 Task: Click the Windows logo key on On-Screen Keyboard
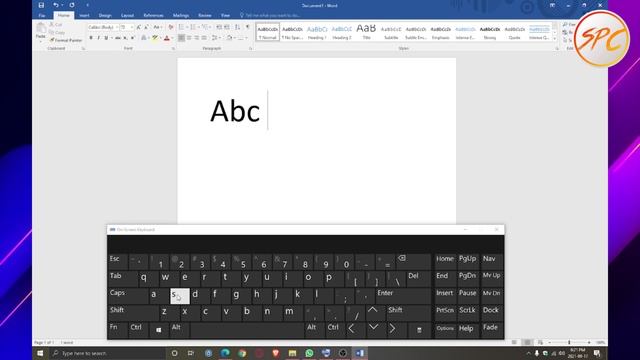pos(158,330)
